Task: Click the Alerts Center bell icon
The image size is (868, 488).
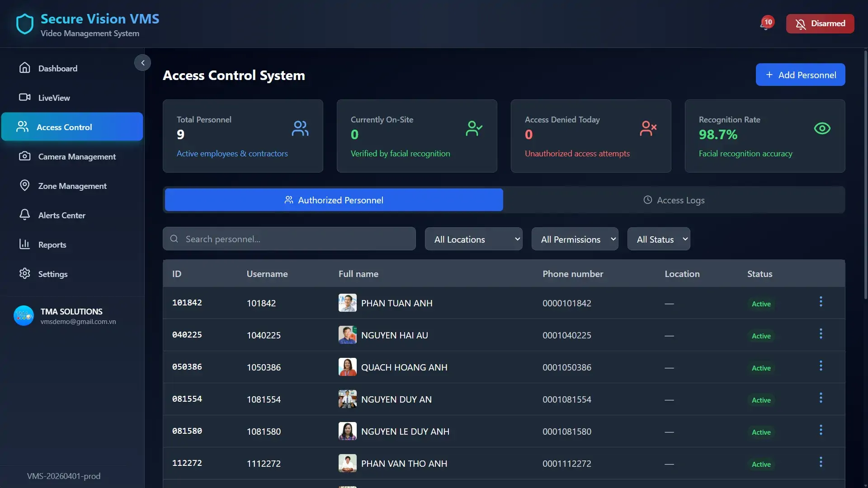Action: tap(25, 215)
